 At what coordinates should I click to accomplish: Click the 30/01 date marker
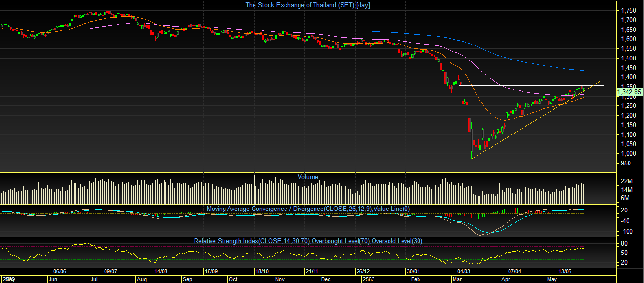[413, 272]
